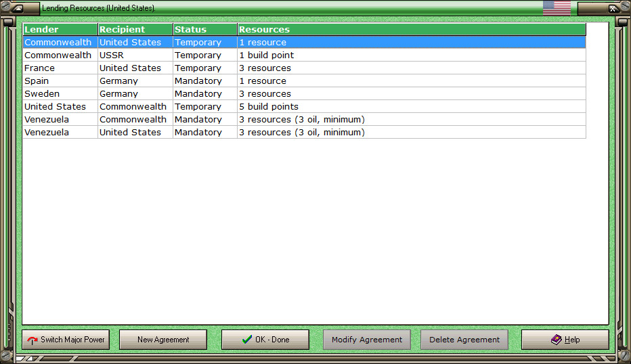
Task: Select France lender row
Action: [304, 68]
